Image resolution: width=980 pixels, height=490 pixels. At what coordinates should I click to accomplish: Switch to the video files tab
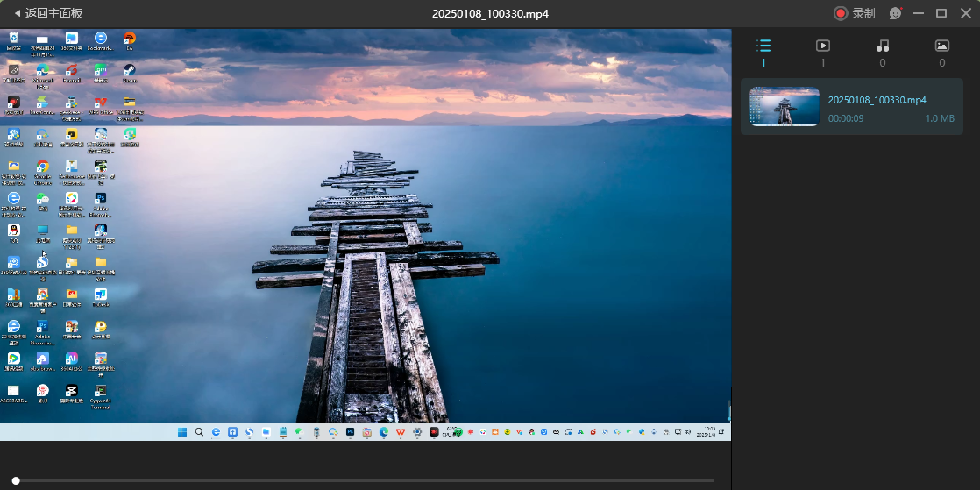(x=822, y=52)
